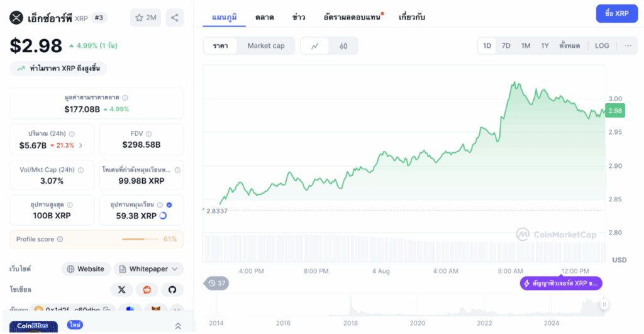Expand the Whitepaper dropdown
The height and width of the screenshot is (334, 644).
[148, 269]
